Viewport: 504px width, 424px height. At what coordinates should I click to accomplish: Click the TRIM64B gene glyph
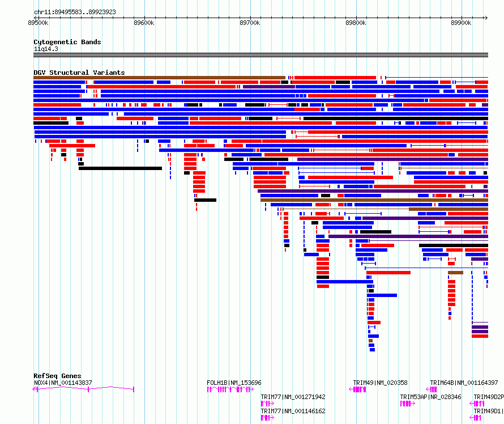(x=432, y=389)
